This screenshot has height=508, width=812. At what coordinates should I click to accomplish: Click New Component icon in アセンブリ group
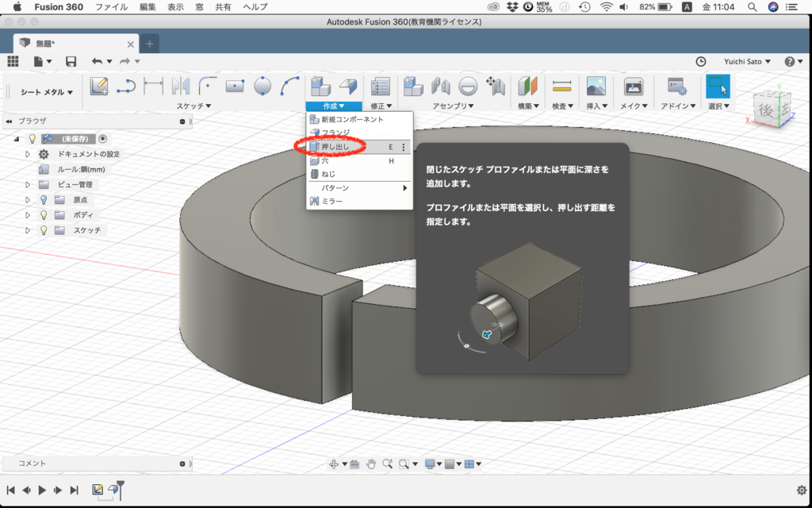click(412, 86)
